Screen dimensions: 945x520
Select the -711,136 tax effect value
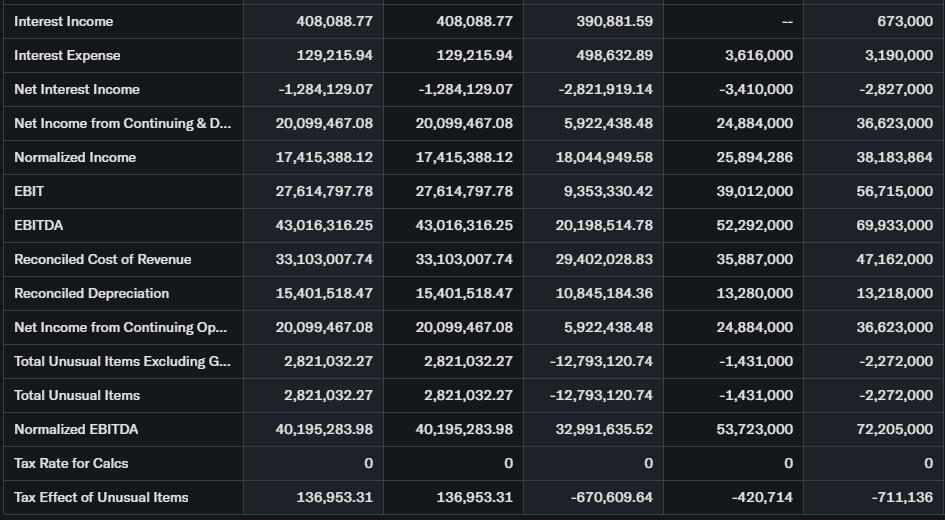pos(902,497)
